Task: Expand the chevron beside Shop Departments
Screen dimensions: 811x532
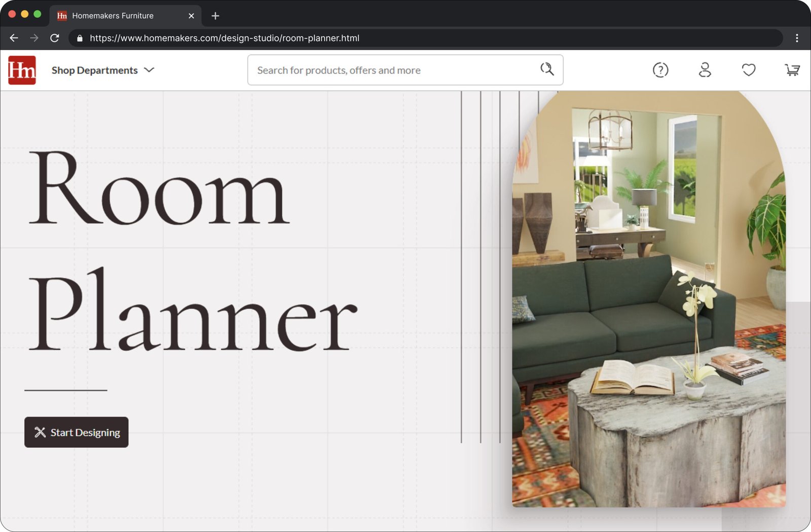Action: point(149,70)
